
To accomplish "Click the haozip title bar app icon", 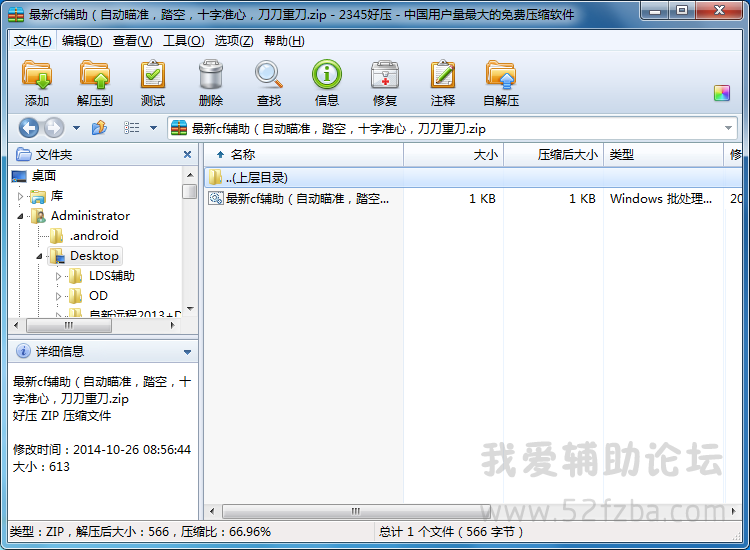I will click(16, 15).
